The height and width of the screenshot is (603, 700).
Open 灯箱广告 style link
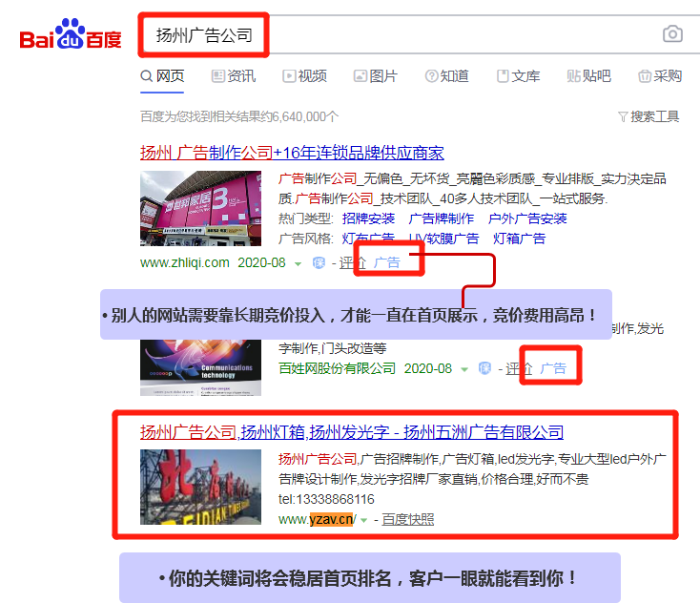(x=519, y=239)
